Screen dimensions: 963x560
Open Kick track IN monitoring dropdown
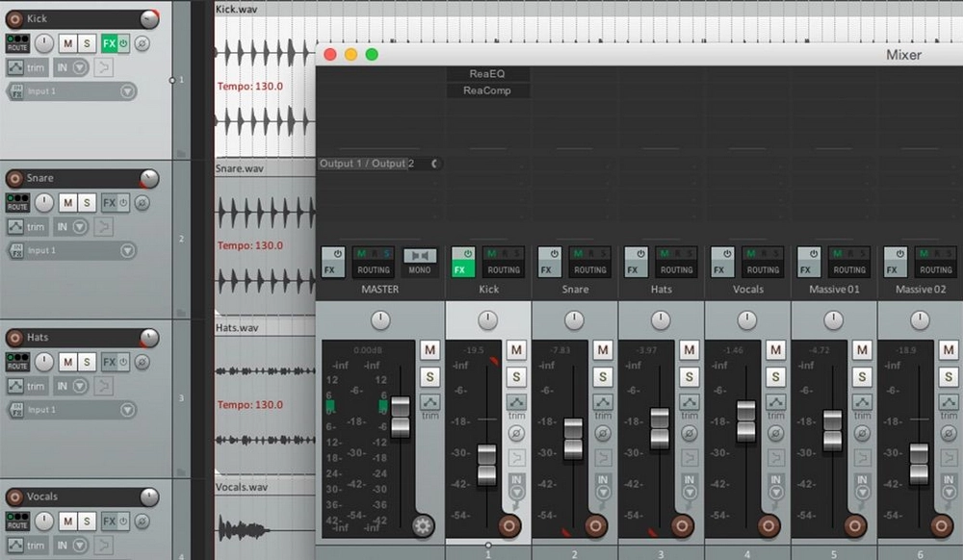pyautogui.click(x=80, y=67)
